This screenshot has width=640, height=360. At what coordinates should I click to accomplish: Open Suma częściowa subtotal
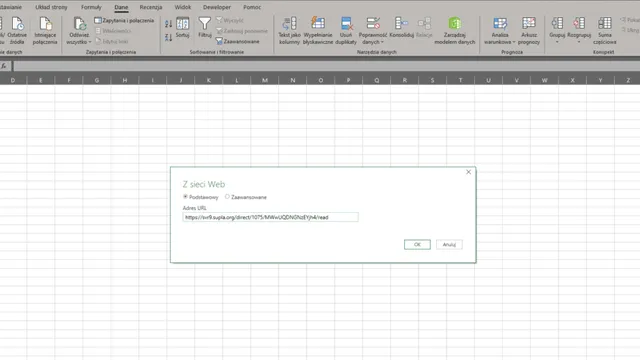pos(605,31)
